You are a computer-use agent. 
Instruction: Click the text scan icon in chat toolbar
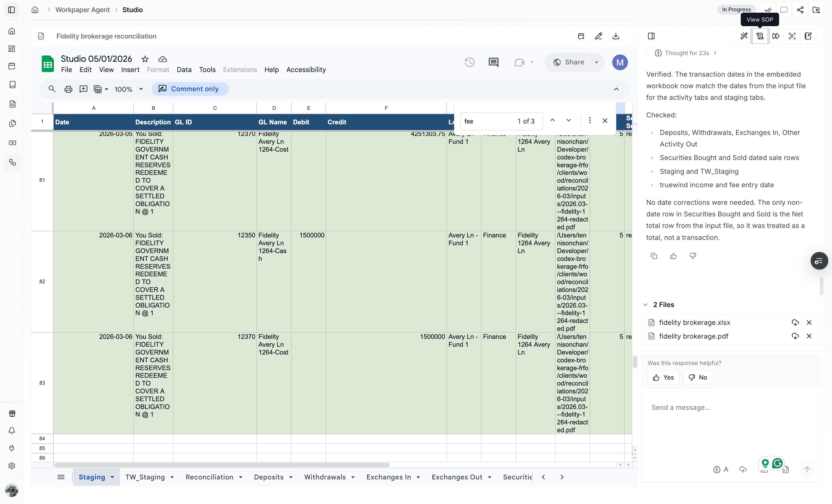[x=792, y=36]
